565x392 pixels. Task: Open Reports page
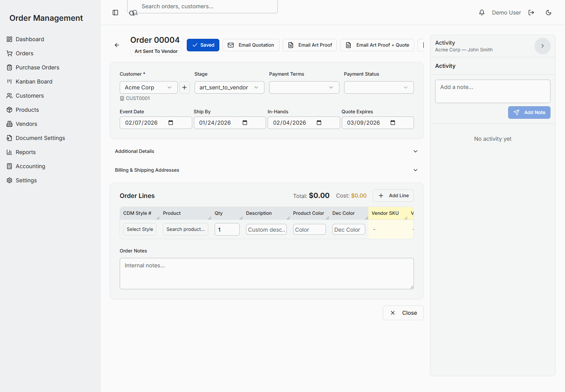[50, 152]
